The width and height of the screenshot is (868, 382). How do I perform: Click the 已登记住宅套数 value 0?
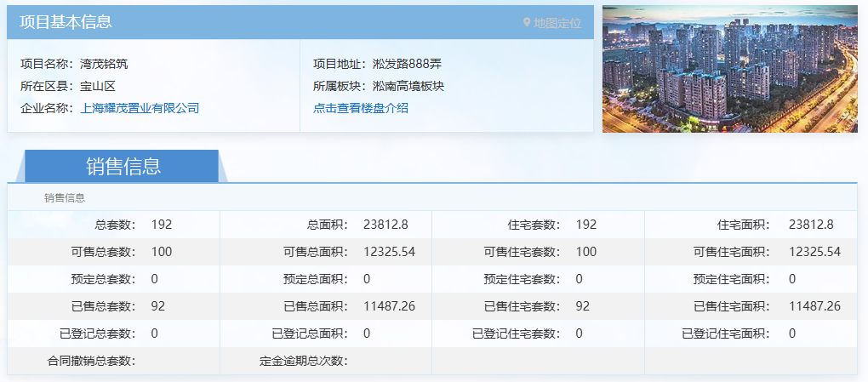point(579,334)
